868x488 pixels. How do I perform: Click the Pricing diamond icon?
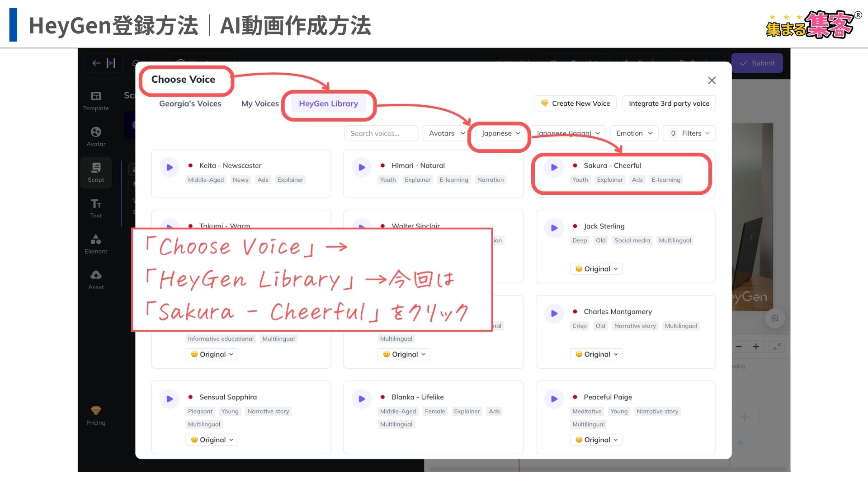coord(96,411)
